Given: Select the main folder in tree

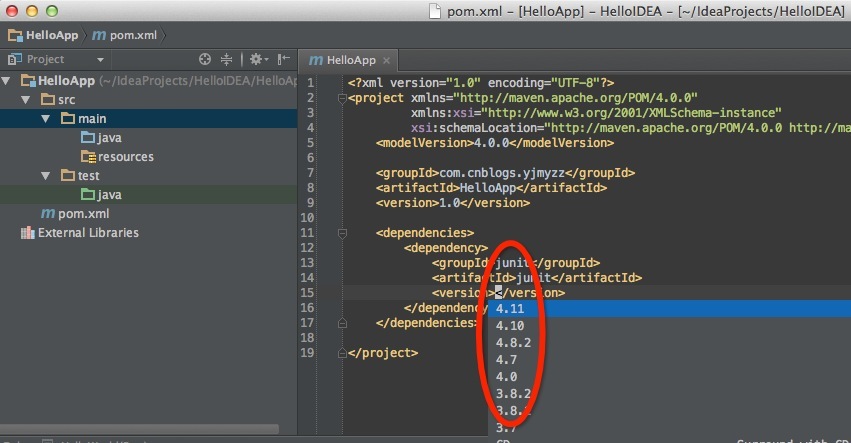Looking at the screenshot, I should (84, 119).
